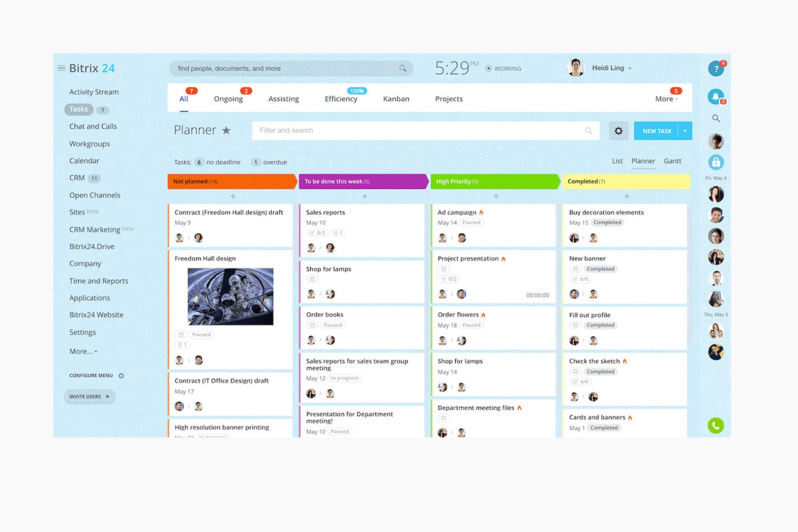Switch to the Gantt view
The image size is (798, 532).
tap(672, 161)
